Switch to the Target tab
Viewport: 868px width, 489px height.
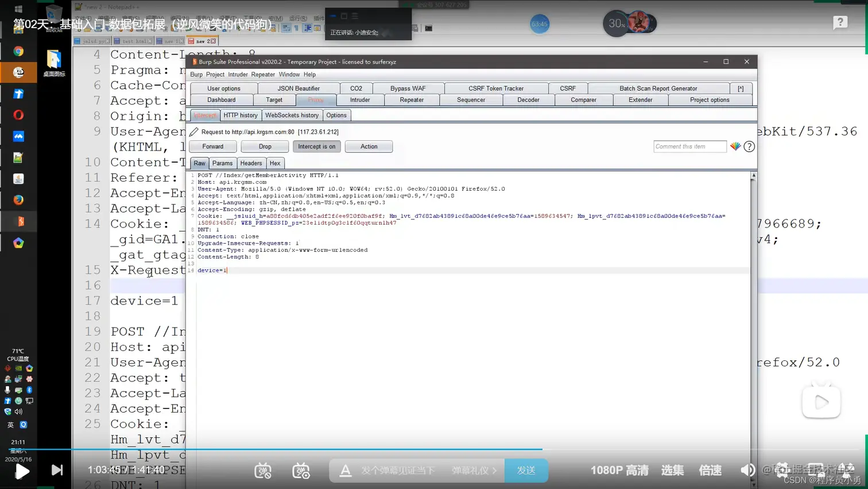[x=274, y=100]
